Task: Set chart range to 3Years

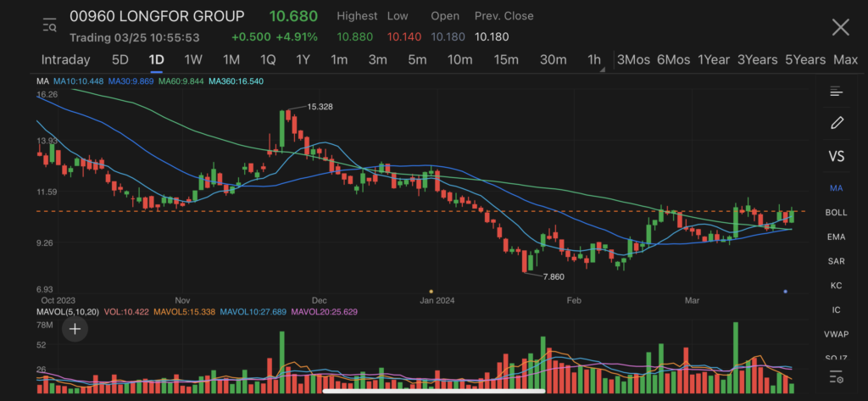Action: (757, 59)
